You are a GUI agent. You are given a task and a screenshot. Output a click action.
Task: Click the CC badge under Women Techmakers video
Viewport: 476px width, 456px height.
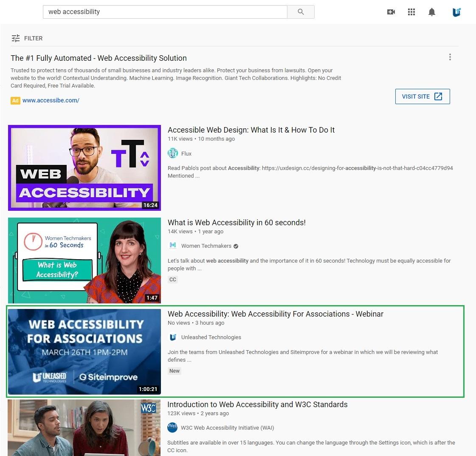coord(172,280)
